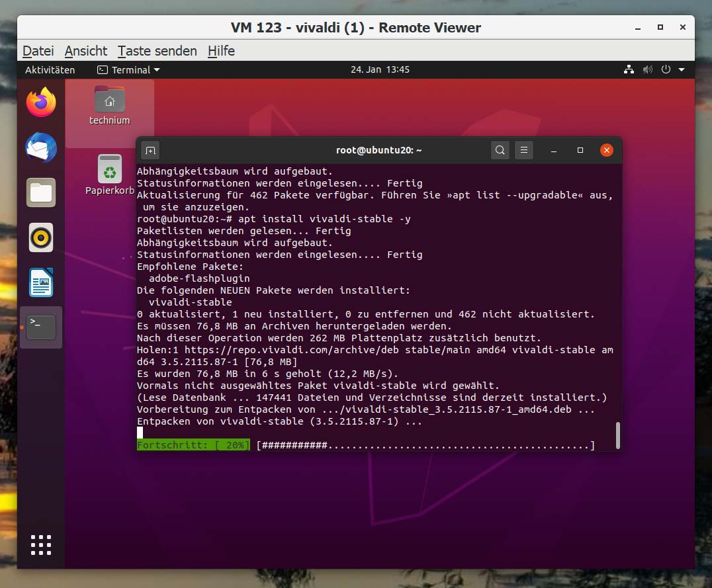Screen dimensions: 712x588
Task: Open the terminal search tool
Action: click(x=500, y=150)
